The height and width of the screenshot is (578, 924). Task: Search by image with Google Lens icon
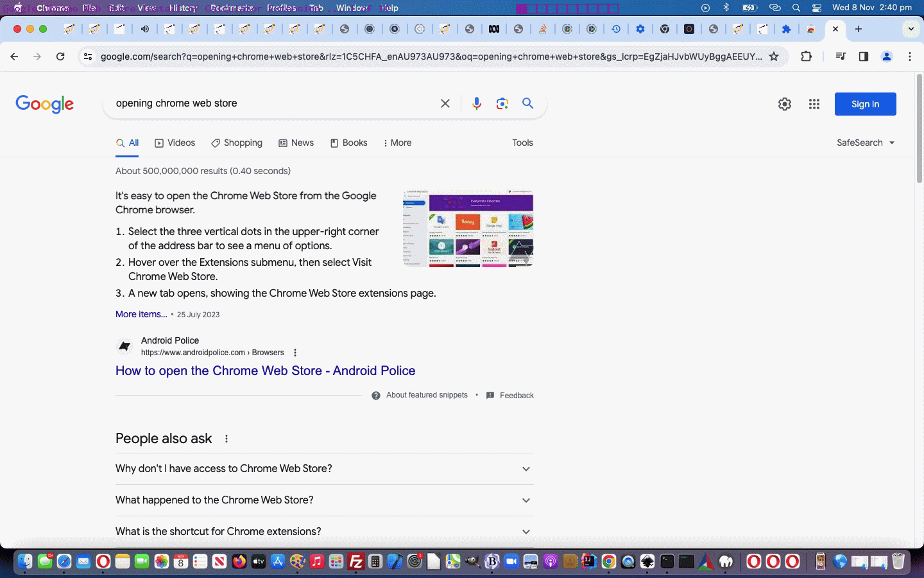point(502,103)
